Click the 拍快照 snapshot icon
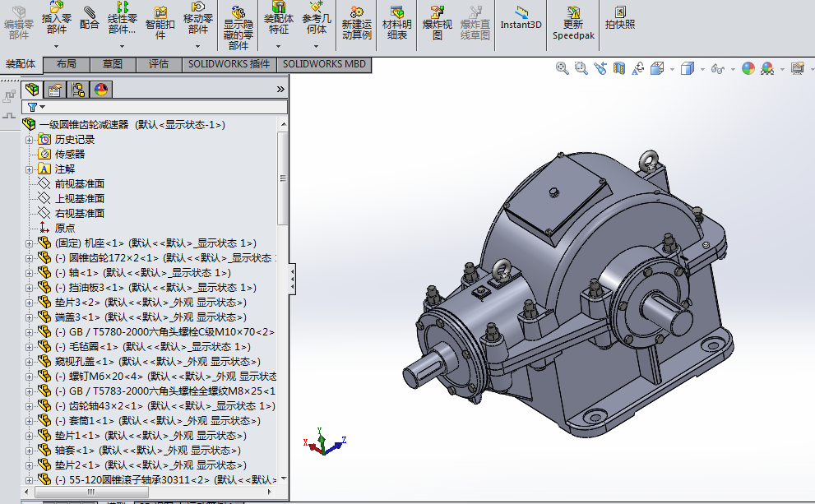Image resolution: width=815 pixels, height=504 pixels. tap(619, 13)
